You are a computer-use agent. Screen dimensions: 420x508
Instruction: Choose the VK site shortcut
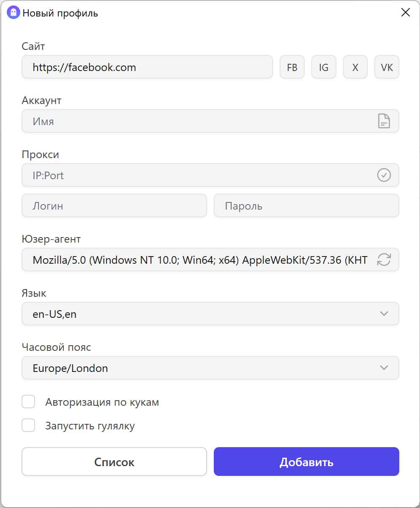point(387,67)
